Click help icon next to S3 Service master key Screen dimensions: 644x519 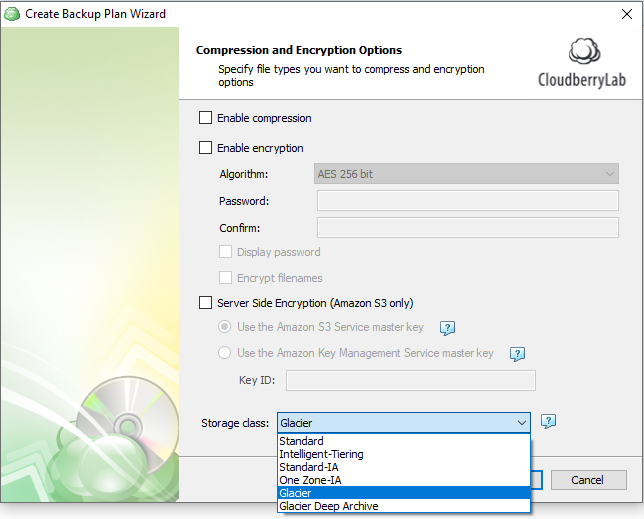(448, 327)
